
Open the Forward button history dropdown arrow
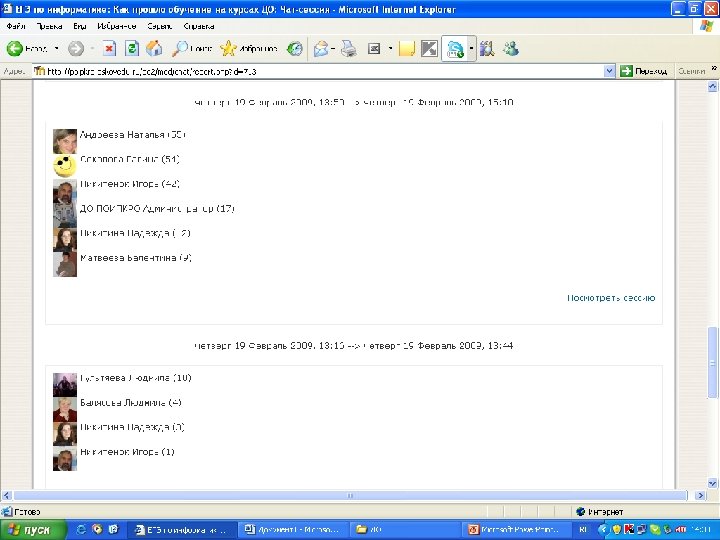click(x=92, y=48)
